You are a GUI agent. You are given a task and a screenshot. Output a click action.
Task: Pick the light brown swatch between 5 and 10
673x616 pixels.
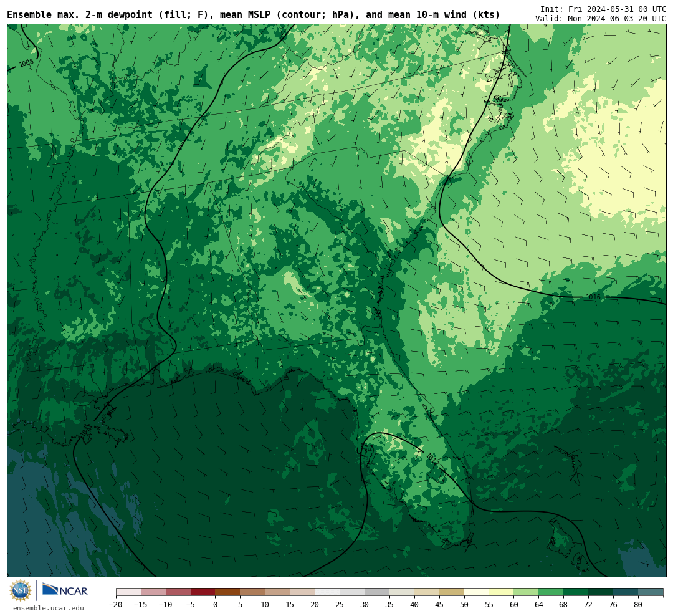pyautogui.click(x=253, y=592)
